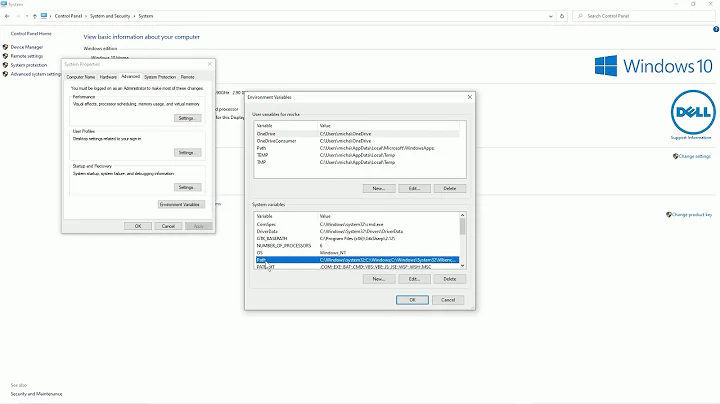
Task: Select the DriverData system variable row
Action: (357, 231)
